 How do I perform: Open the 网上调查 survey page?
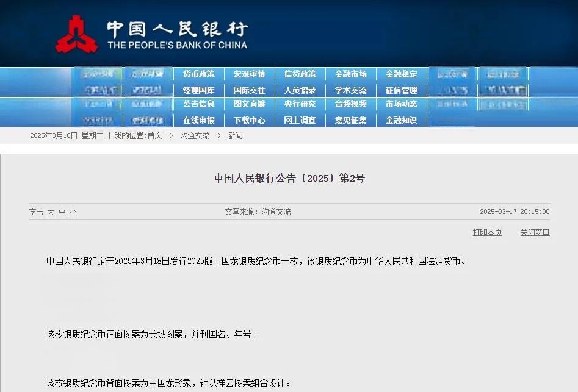[300, 120]
